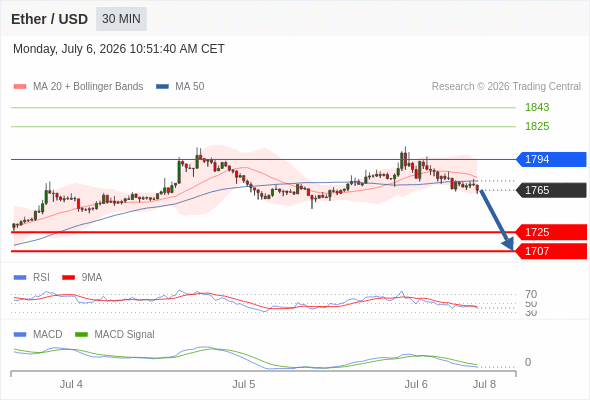Click the 1825 green resistance value

pos(537,126)
